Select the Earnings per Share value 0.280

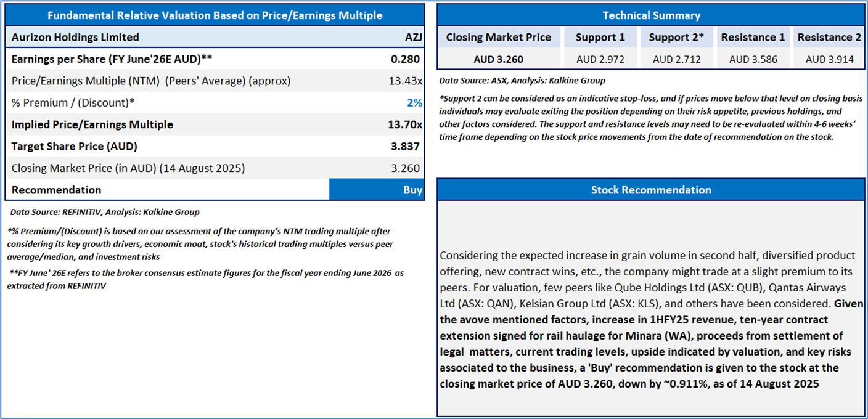[406, 59]
